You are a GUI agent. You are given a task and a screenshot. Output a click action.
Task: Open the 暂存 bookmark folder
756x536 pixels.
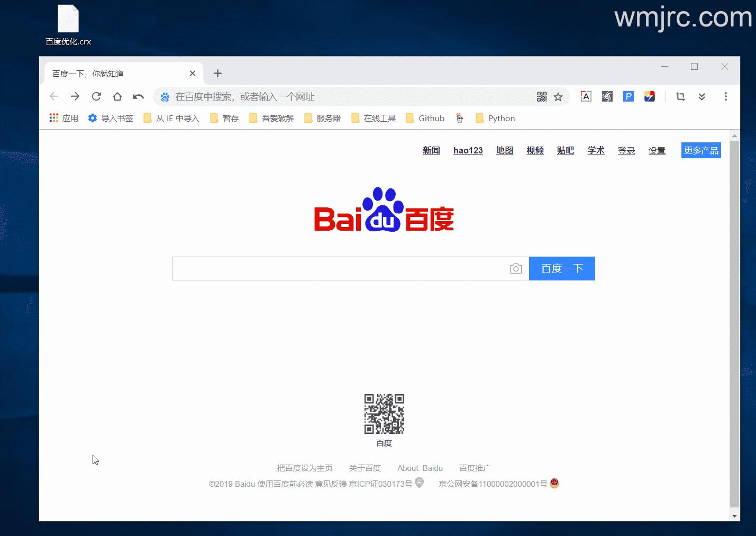click(x=225, y=118)
